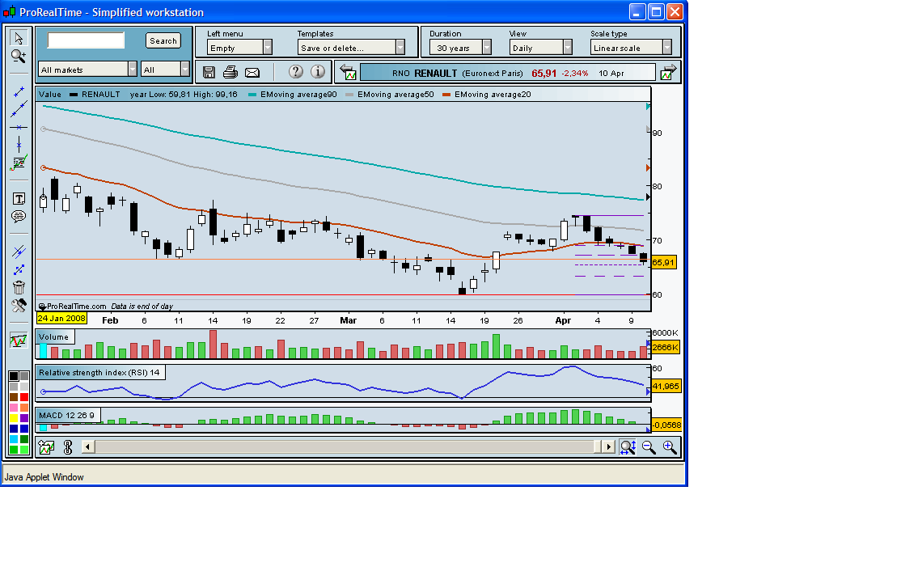This screenshot has width=901, height=588.
Task: Select the parallel channel line tool
Action: pos(19,252)
